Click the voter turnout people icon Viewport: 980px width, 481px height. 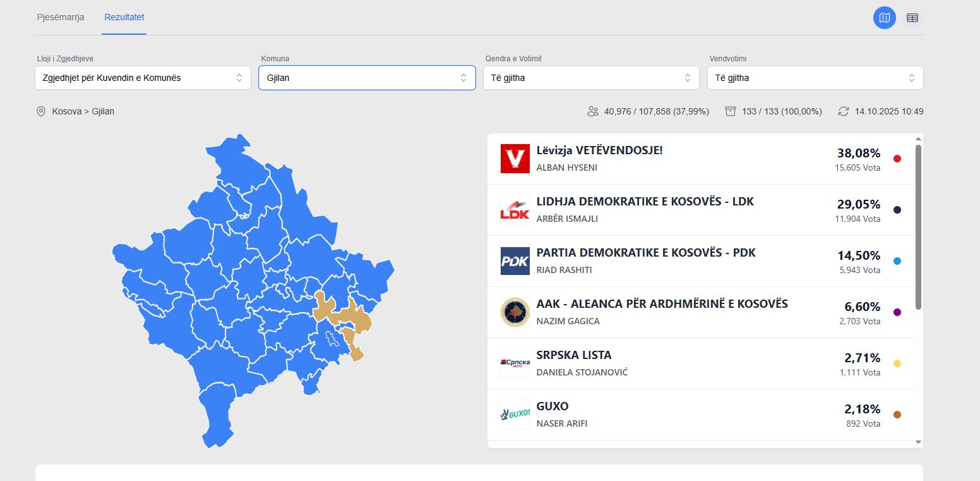(x=592, y=111)
